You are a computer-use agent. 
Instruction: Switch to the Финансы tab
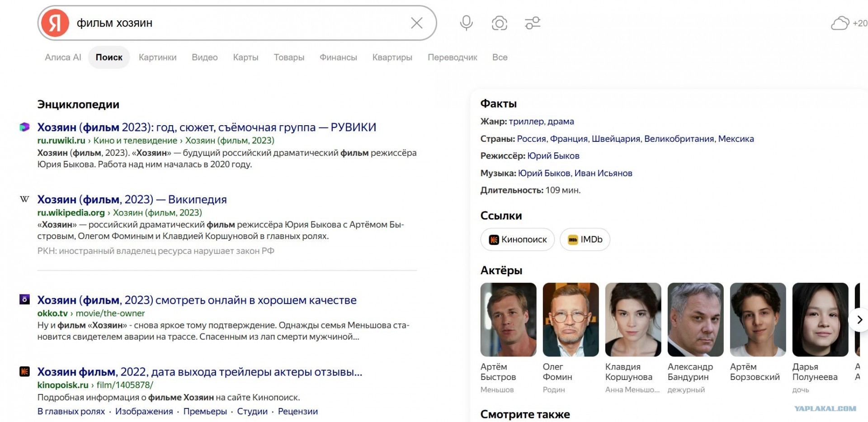(x=338, y=57)
